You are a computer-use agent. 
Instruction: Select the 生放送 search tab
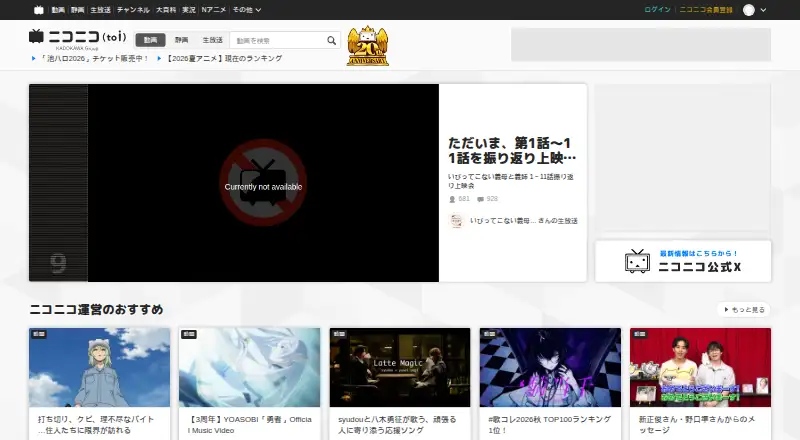click(x=213, y=40)
